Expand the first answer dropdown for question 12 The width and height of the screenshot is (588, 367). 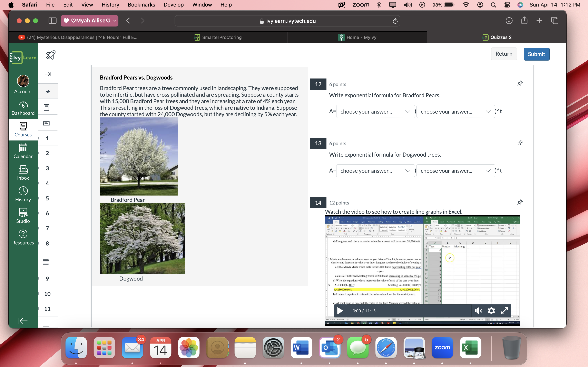375,111
